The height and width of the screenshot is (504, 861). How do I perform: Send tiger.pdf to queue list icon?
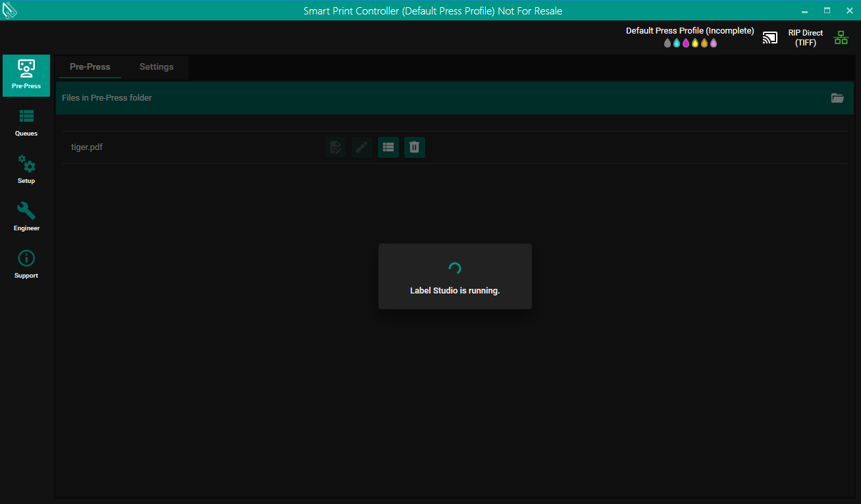point(388,147)
